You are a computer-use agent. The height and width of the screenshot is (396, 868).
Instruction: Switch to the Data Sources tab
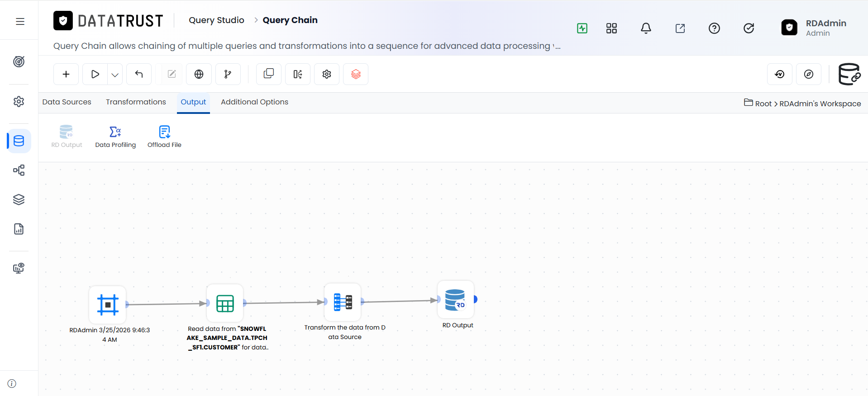(x=67, y=102)
